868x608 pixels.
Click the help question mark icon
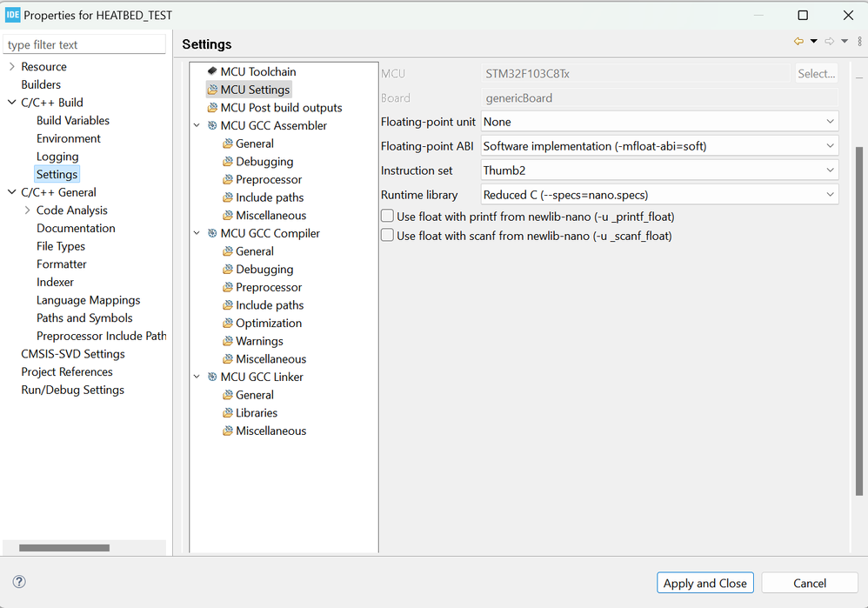click(x=19, y=582)
